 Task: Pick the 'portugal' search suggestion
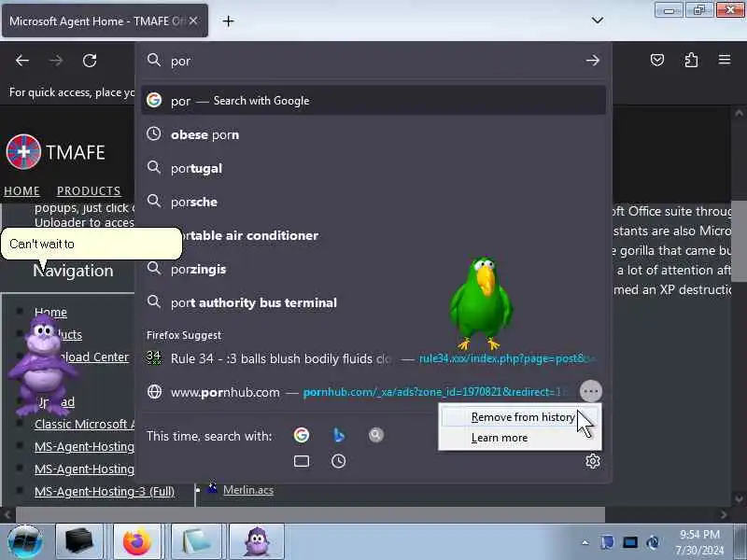[373, 168]
